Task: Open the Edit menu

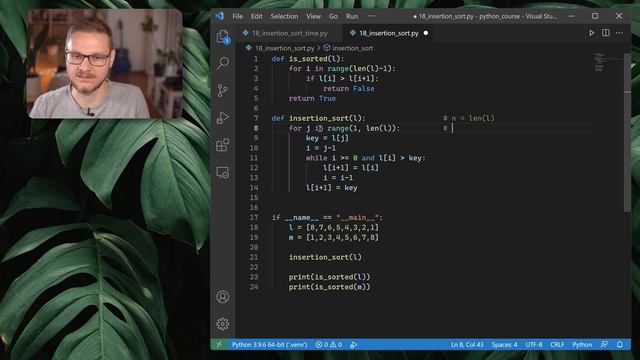Action: coord(257,16)
